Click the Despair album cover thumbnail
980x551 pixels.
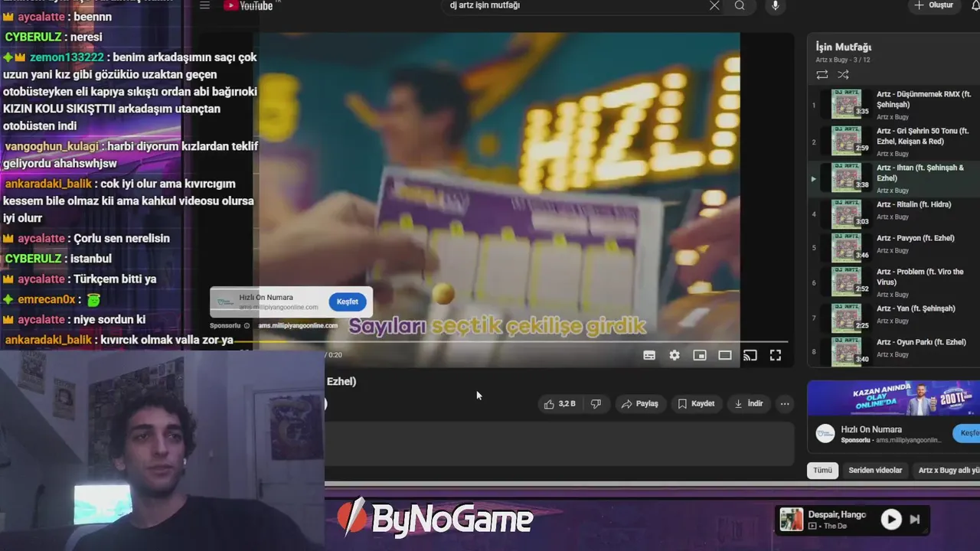tap(791, 520)
